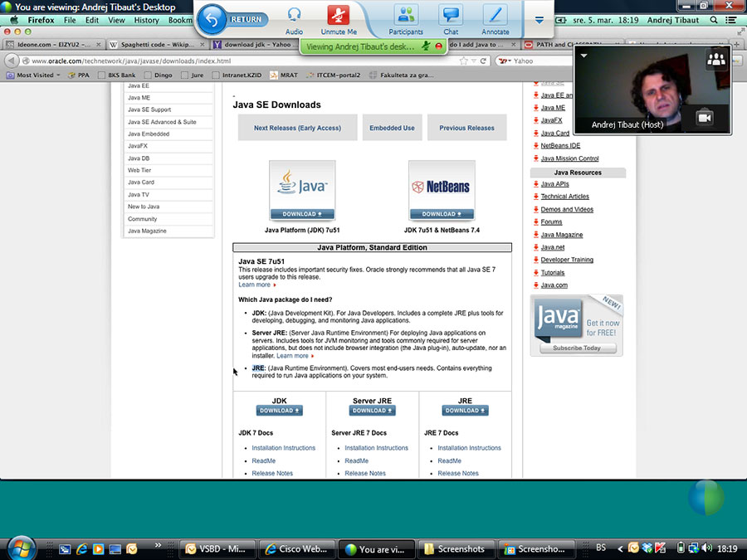This screenshot has height=560, width=747.
Task: Click the volume speaker tray icon
Action: (707, 548)
